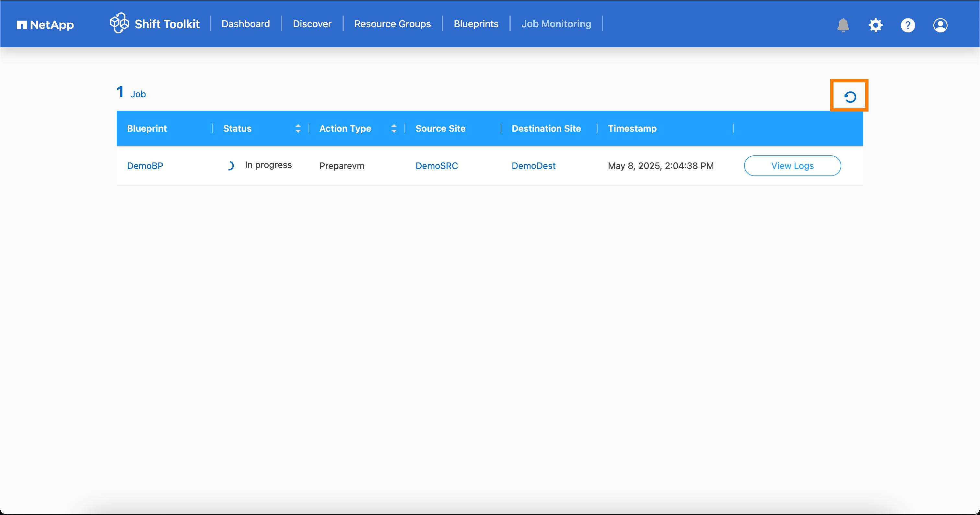
Task: Open the DemoSRC source site link
Action: [436, 166]
